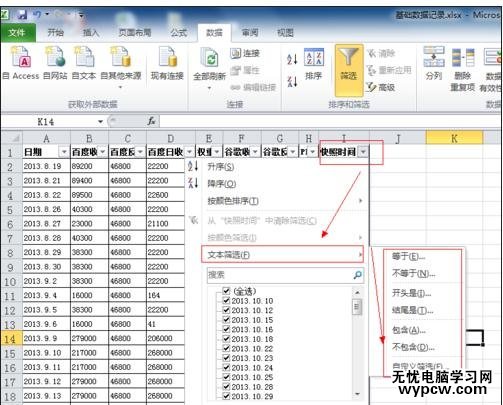Click Remove Duplicates icon
503x405 pixels.
tap(463, 69)
